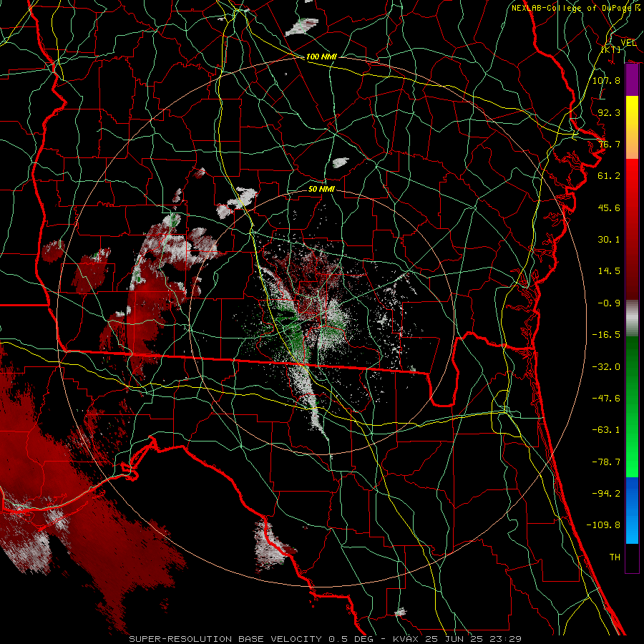Click the [KT] units label
Viewport: 644px width, 644px height.
pyautogui.click(x=611, y=49)
